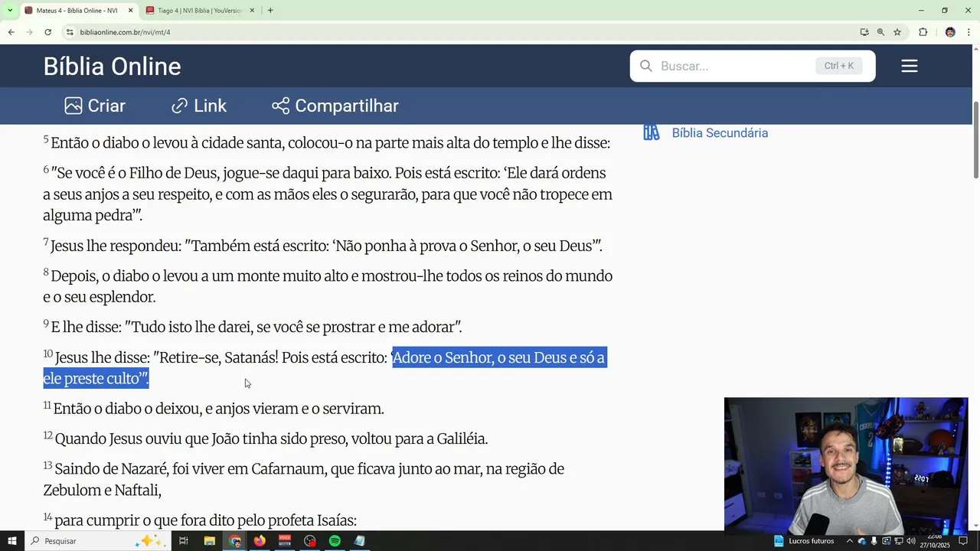Close the Mateus 4 browser tab

point(130,11)
